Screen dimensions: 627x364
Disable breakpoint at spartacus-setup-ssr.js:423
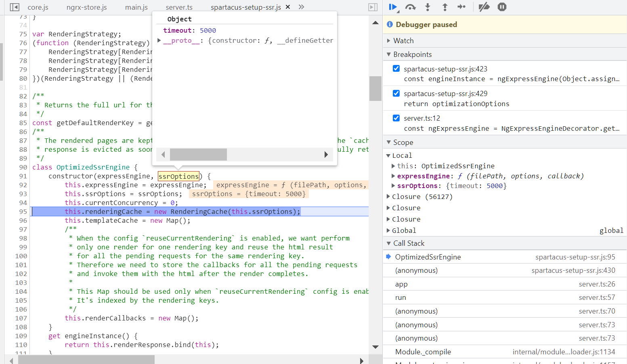[x=396, y=69]
